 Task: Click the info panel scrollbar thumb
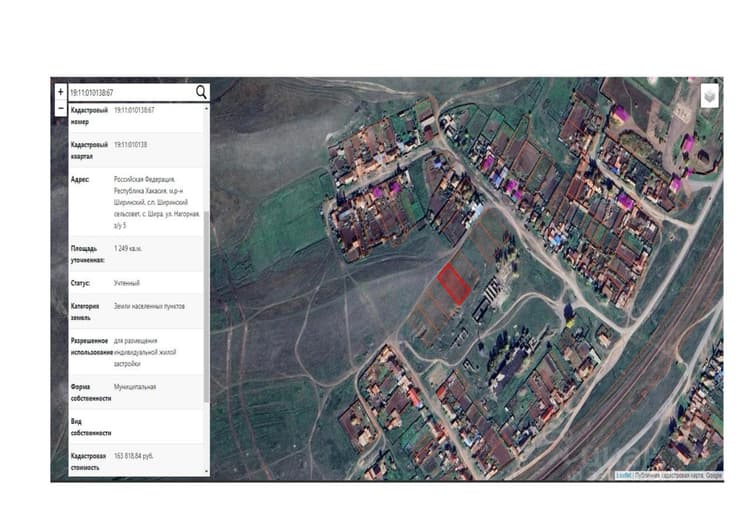pos(207,306)
